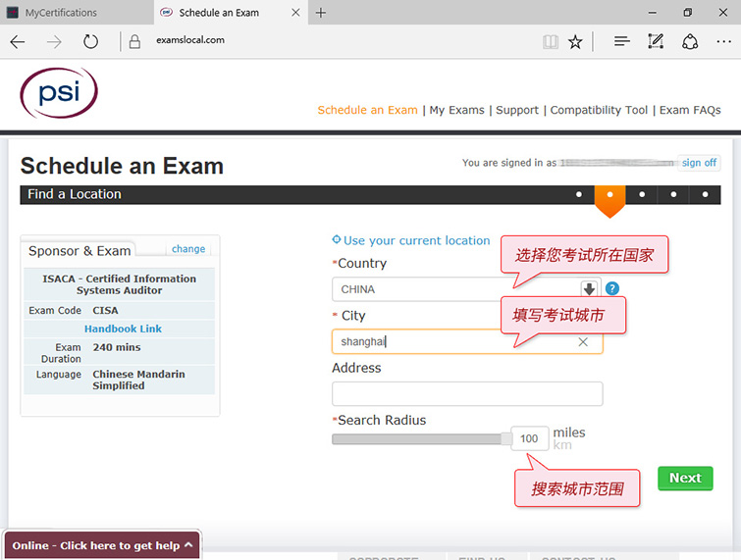Image resolution: width=741 pixels, height=560 pixels.
Task: Click the Country dropdown arrow button
Action: pyautogui.click(x=589, y=288)
